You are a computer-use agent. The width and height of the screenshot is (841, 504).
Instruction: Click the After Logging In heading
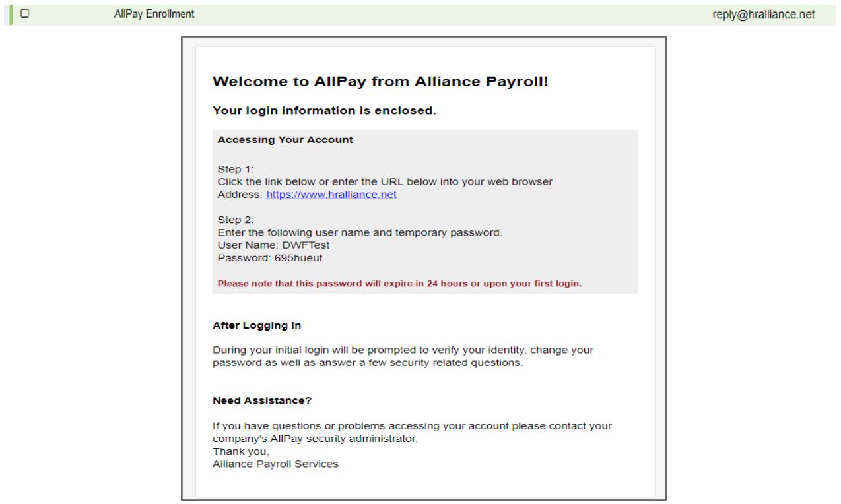[257, 325]
